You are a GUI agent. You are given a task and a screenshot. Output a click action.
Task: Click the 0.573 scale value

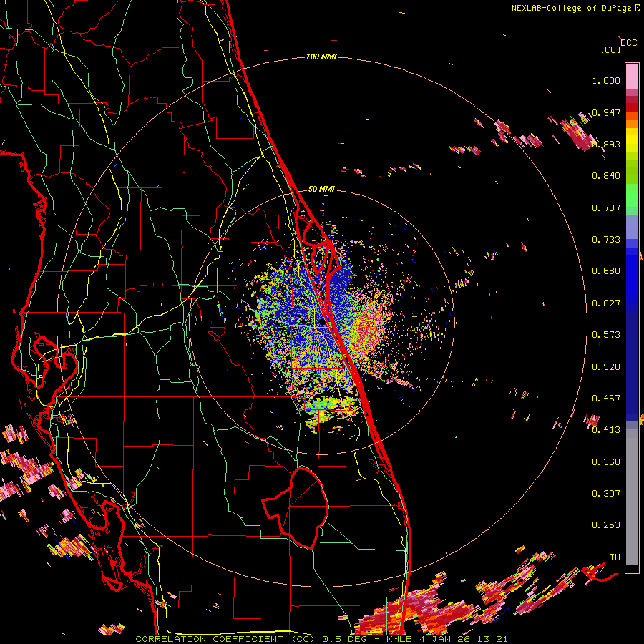(x=606, y=335)
